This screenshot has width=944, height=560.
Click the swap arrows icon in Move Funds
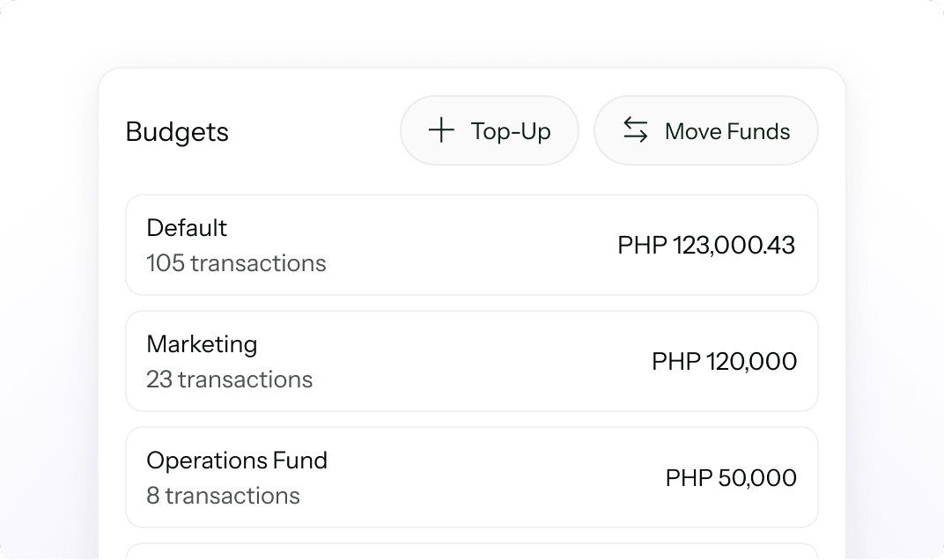click(636, 130)
